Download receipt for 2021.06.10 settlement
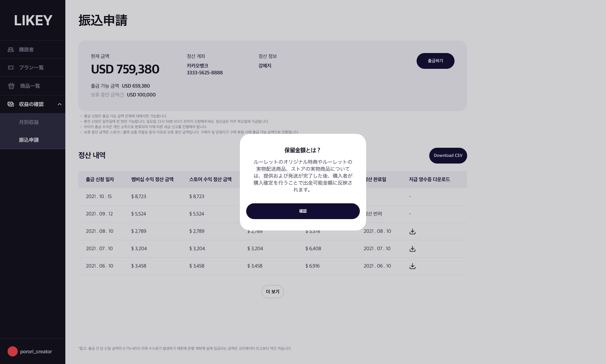 [412, 266]
